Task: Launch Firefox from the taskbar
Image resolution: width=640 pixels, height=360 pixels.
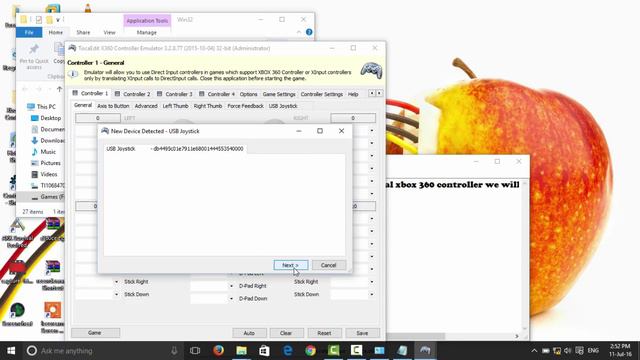Action: 218,351
